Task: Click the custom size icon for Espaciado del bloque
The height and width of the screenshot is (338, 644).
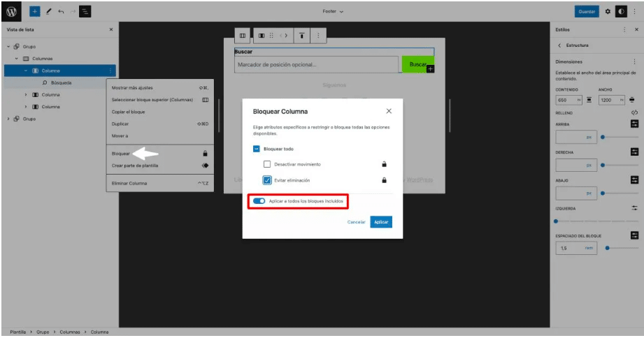Action: pyautogui.click(x=634, y=235)
